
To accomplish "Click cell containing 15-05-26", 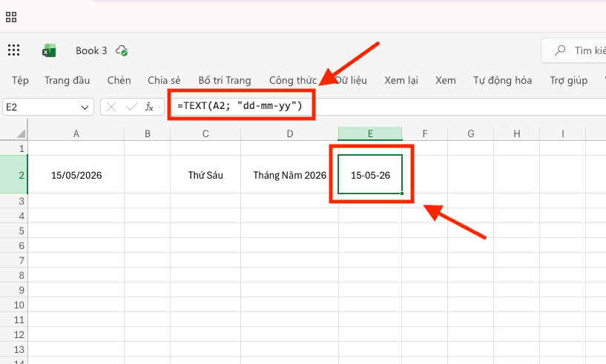I will coord(370,175).
